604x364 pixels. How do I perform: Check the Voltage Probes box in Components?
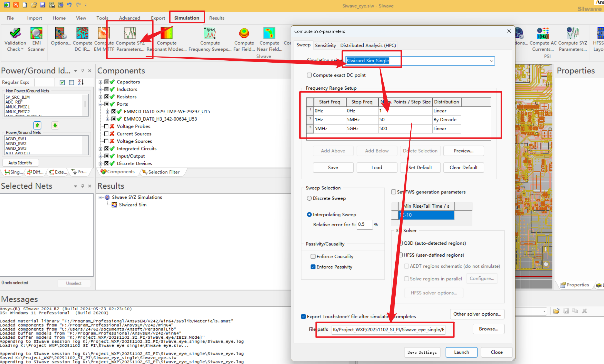[x=106, y=126]
